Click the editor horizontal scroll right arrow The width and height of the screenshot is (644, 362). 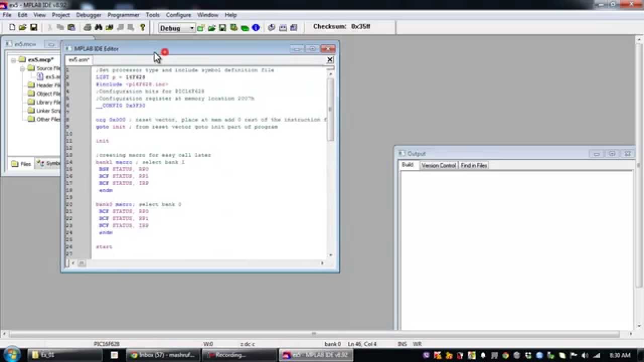[x=323, y=263]
